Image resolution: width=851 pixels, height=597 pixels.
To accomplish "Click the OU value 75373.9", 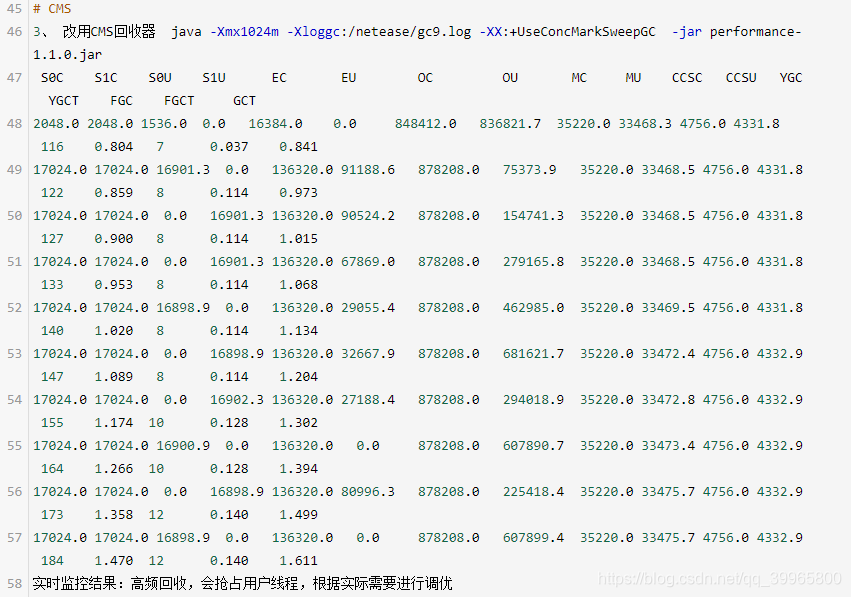I will 529,170.
